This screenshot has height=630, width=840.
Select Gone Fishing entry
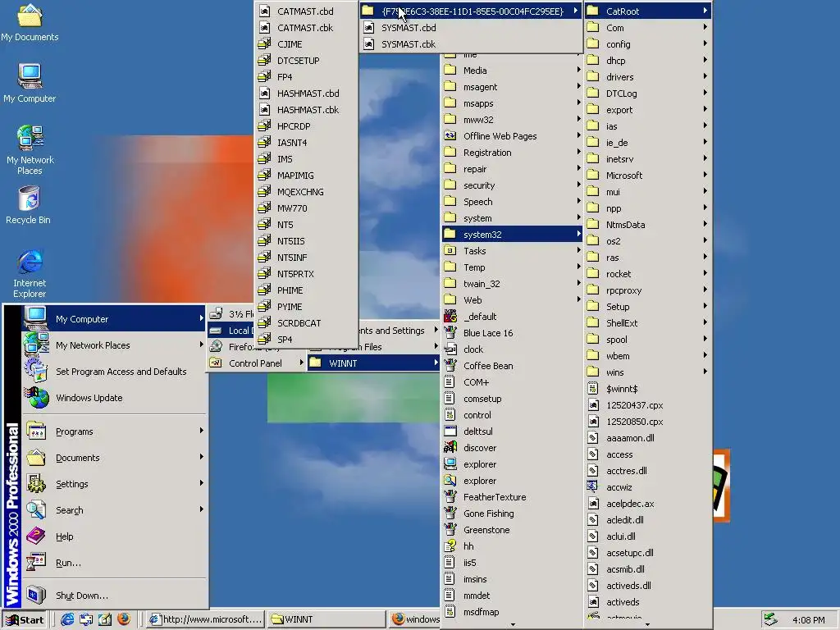pyautogui.click(x=512, y=514)
